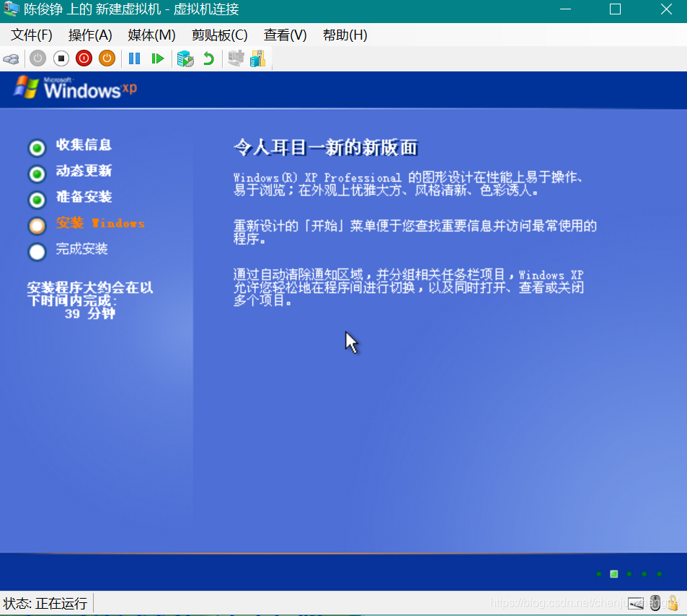Reset the virtual machine
Viewport: 687px width, 616px height.
click(x=158, y=58)
